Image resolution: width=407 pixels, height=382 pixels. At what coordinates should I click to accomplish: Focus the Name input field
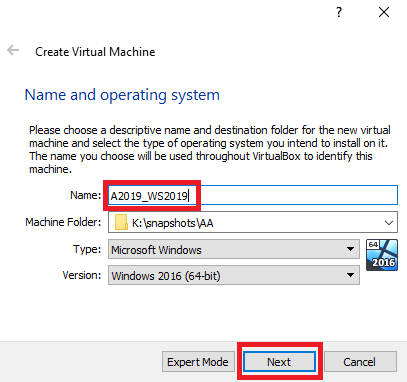point(253,195)
